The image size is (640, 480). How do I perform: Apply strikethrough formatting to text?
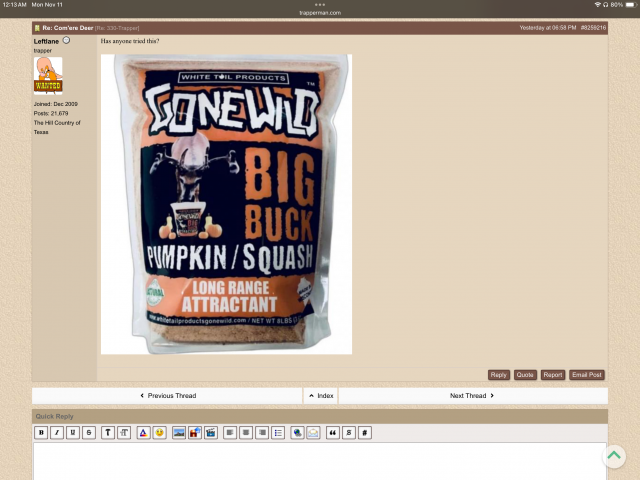(89, 432)
